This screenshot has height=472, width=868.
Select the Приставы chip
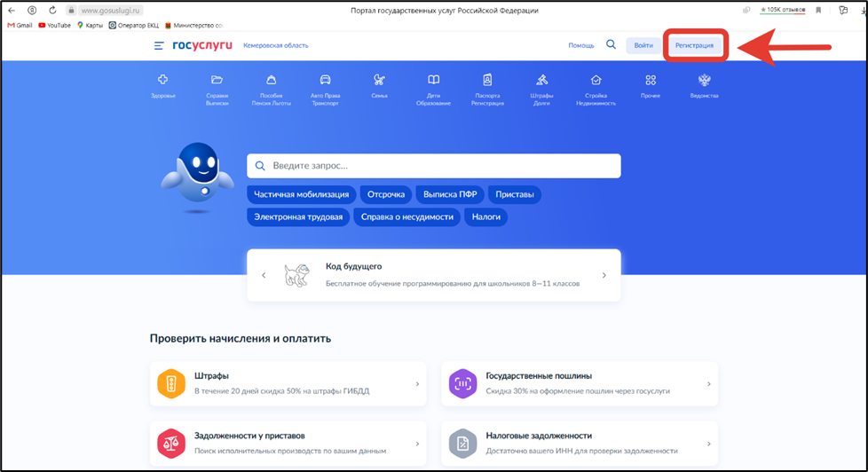[514, 194]
